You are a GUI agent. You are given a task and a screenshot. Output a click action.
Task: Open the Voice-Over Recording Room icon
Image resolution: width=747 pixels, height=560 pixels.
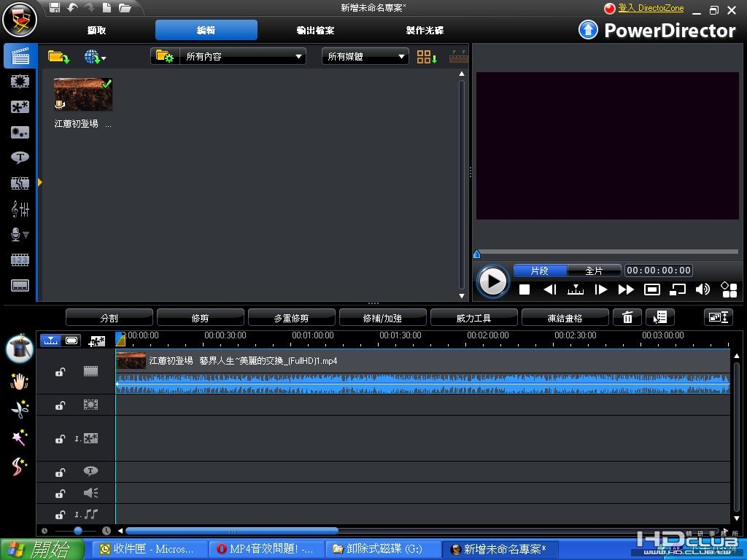20,234
